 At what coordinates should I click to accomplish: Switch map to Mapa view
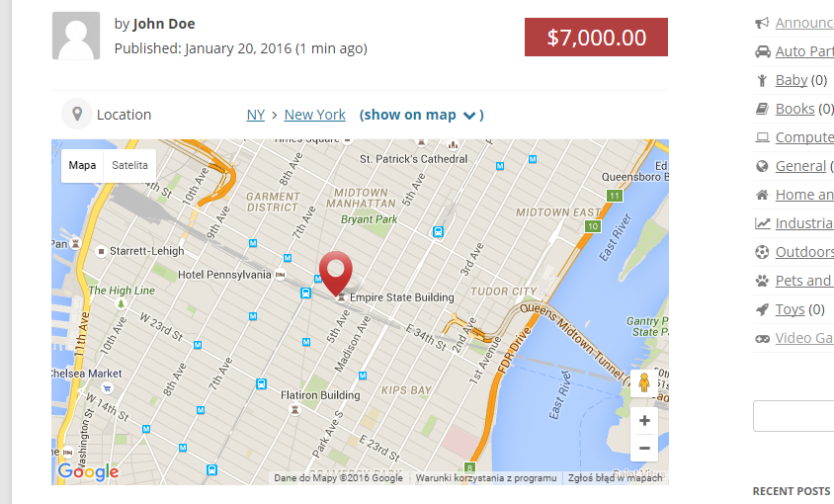click(x=82, y=166)
